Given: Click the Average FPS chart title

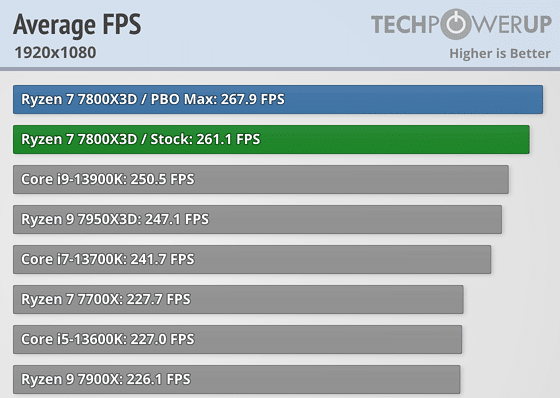Looking at the screenshot, I should coord(77,24).
